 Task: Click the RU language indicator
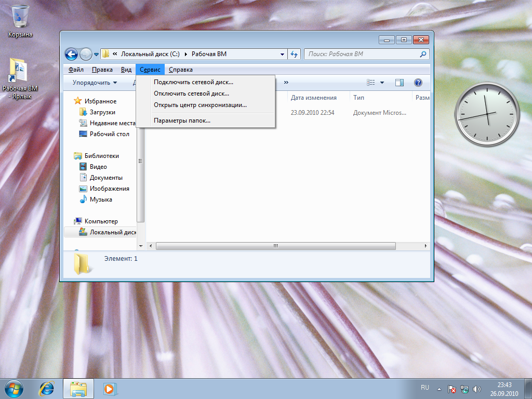pos(425,388)
